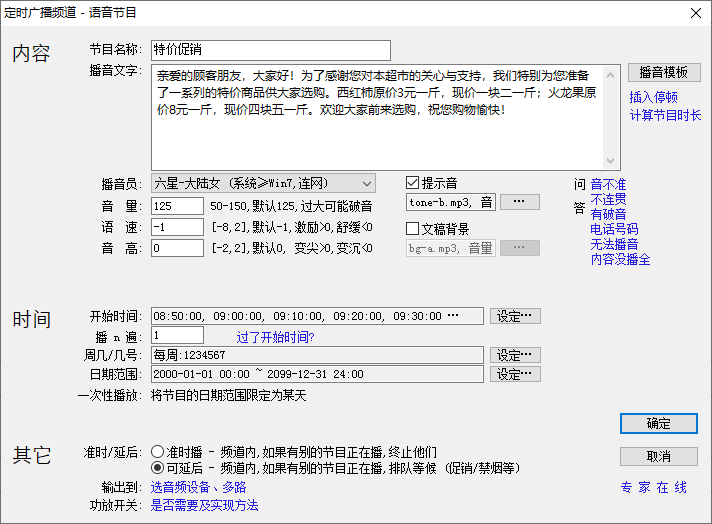Click the 音量 value field
This screenshot has height=524, width=712.
(x=177, y=205)
